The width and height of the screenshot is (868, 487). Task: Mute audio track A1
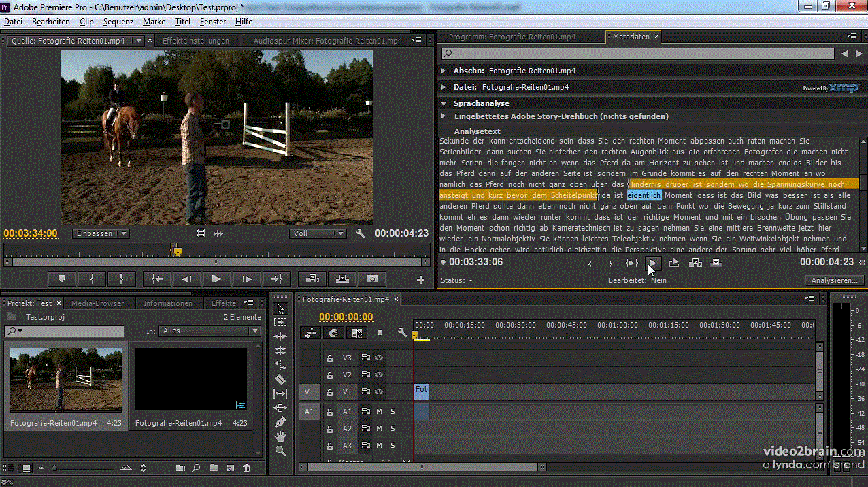[379, 411]
